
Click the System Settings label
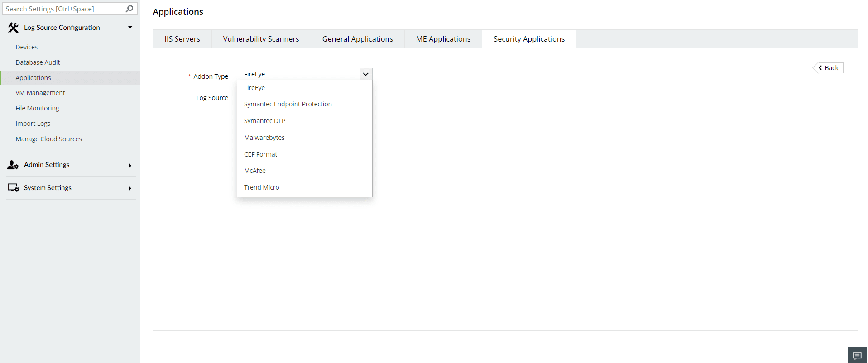tap(48, 188)
